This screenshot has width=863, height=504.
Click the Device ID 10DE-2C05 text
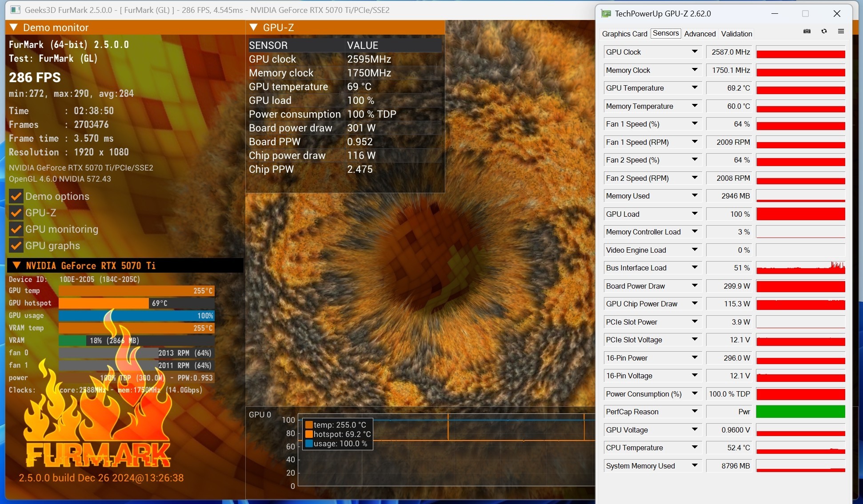coord(74,279)
